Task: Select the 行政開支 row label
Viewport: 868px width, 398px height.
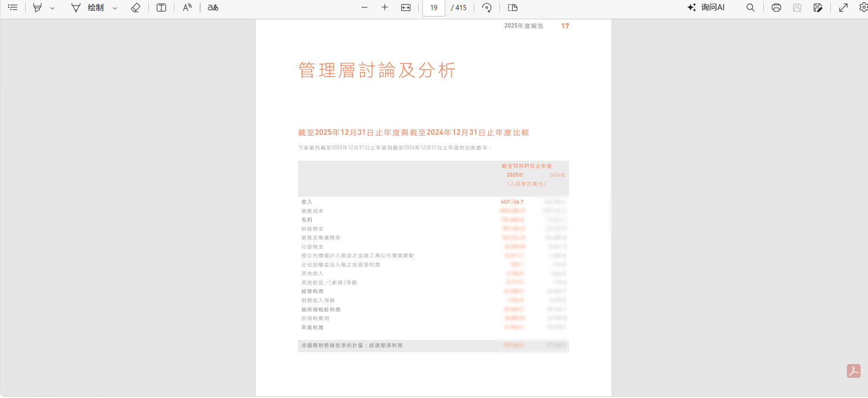Action: tap(312, 247)
